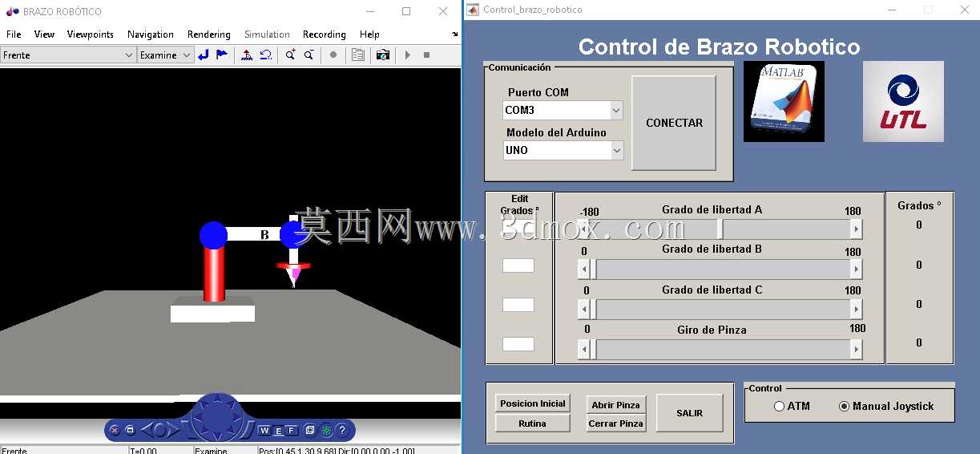Click the Grado de libertad B slider track
The height and width of the screenshot is (454, 980).
click(720, 269)
